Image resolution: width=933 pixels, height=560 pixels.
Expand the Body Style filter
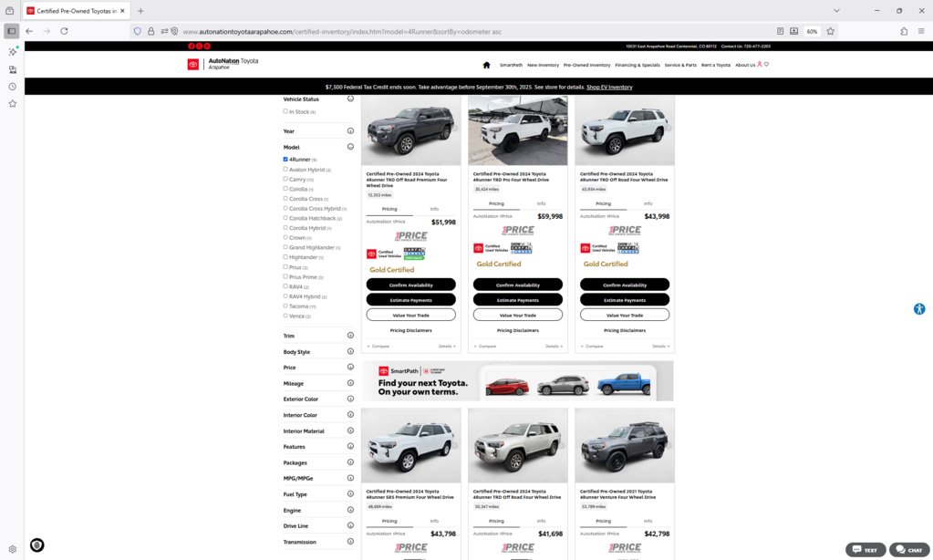tap(350, 352)
